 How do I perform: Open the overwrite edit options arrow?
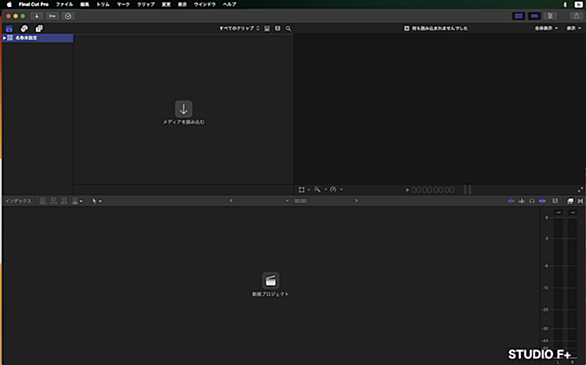pos(81,201)
